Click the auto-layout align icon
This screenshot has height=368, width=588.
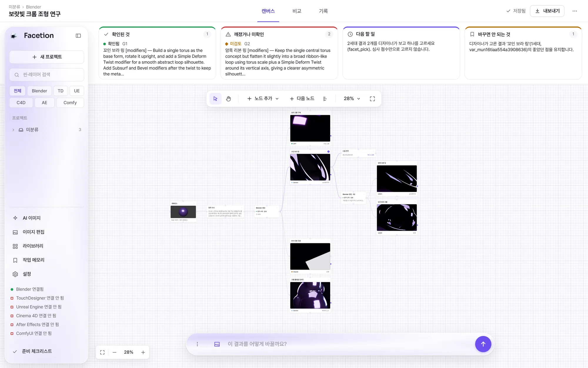tap(325, 99)
